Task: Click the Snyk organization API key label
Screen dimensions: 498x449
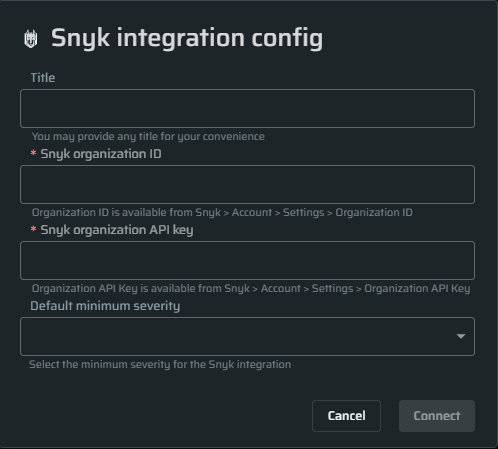Action: [117, 230]
